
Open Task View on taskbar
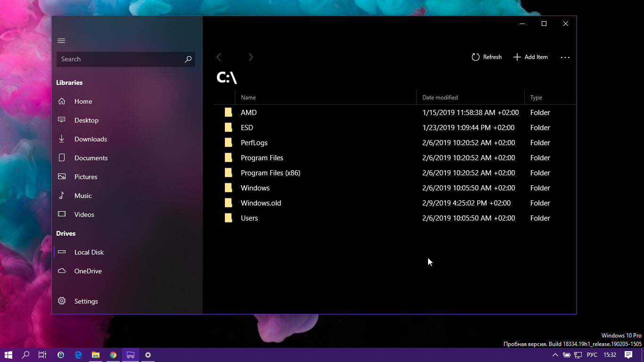pyautogui.click(x=42, y=355)
